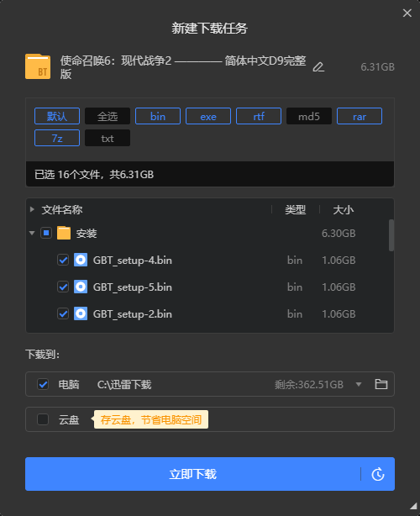Toggle the rtf file type filter
The height and width of the screenshot is (516, 420).
pos(259,116)
